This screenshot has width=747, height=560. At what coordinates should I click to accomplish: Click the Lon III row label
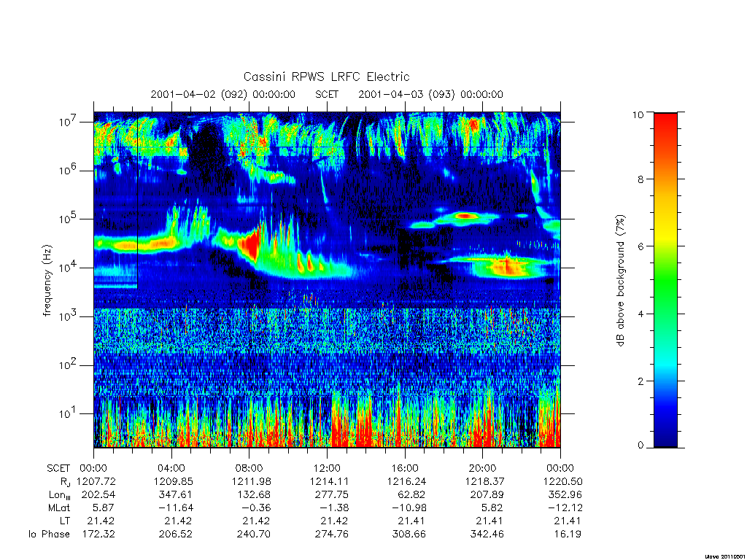tap(60, 495)
